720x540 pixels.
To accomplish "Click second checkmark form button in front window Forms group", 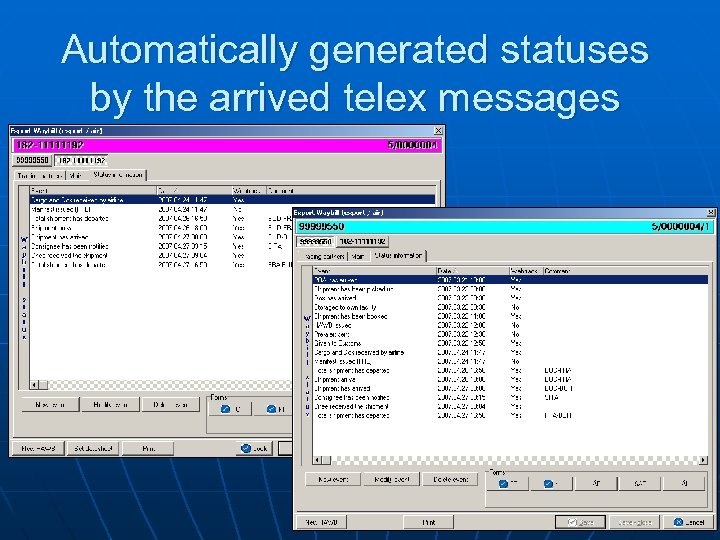I will tap(551, 483).
